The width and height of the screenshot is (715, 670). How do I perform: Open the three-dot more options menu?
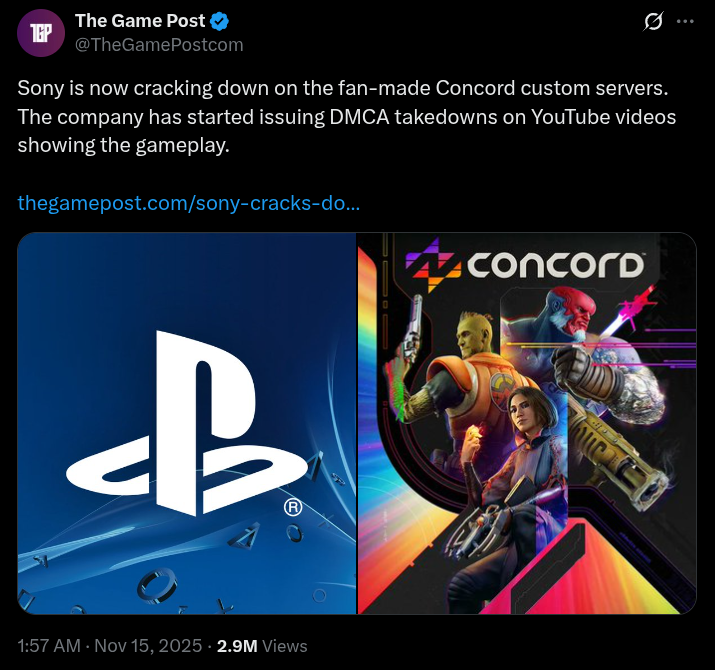pos(685,21)
